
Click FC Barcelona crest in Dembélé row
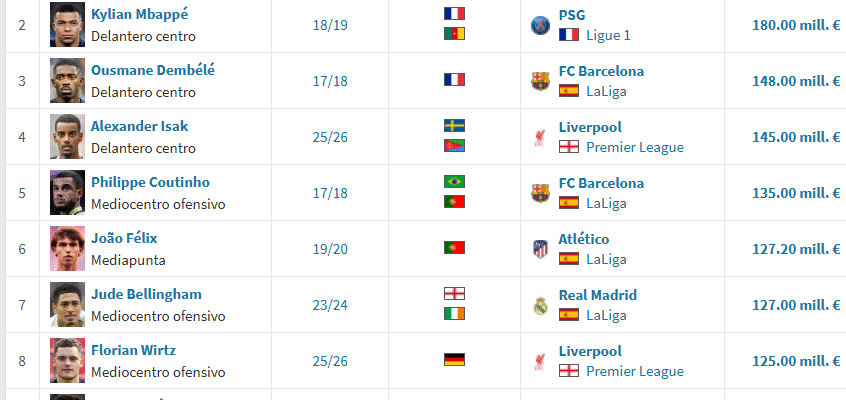point(540,81)
